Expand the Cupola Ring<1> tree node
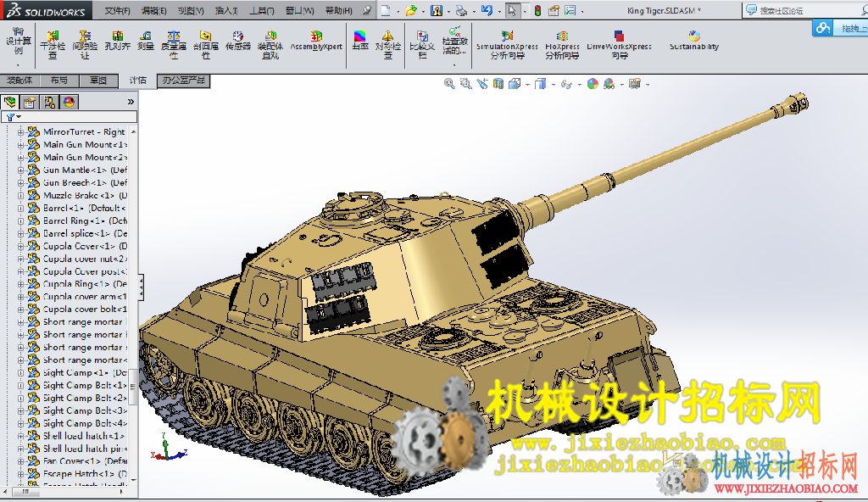The image size is (868, 502). tap(20, 284)
